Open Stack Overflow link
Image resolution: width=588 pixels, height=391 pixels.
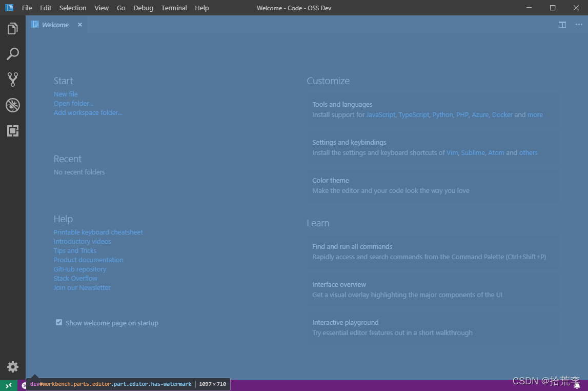coord(75,279)
